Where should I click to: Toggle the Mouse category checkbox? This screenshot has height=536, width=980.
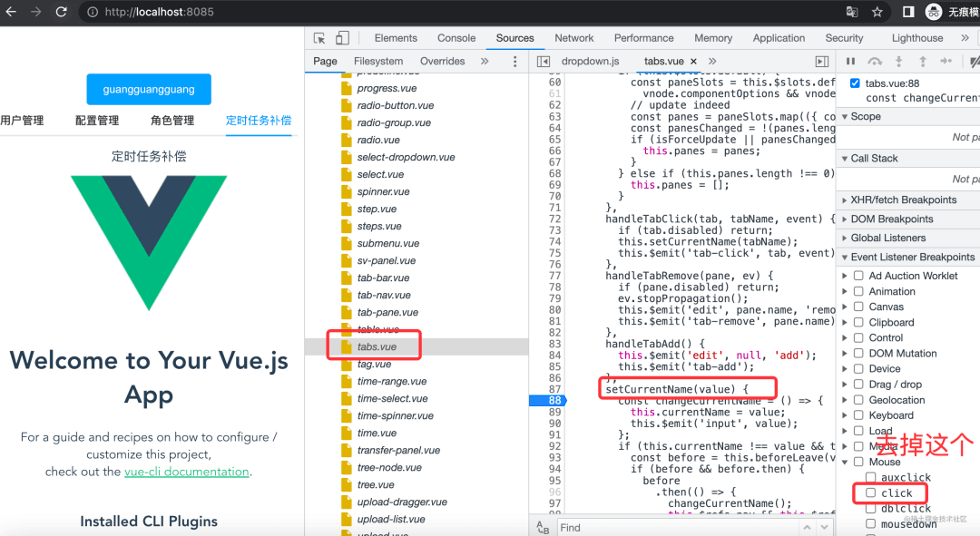[858, 462]
